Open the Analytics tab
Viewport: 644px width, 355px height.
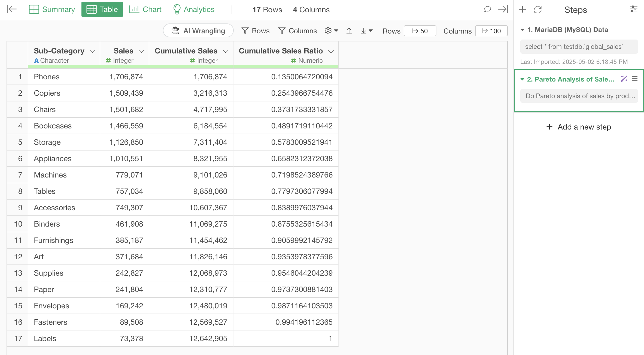(x=194, y=9)
